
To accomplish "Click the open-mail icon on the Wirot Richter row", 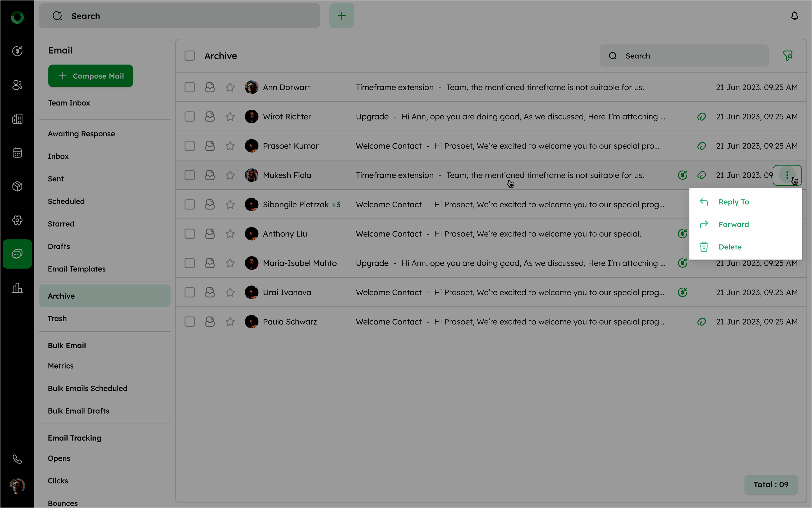I will [210, 117].
